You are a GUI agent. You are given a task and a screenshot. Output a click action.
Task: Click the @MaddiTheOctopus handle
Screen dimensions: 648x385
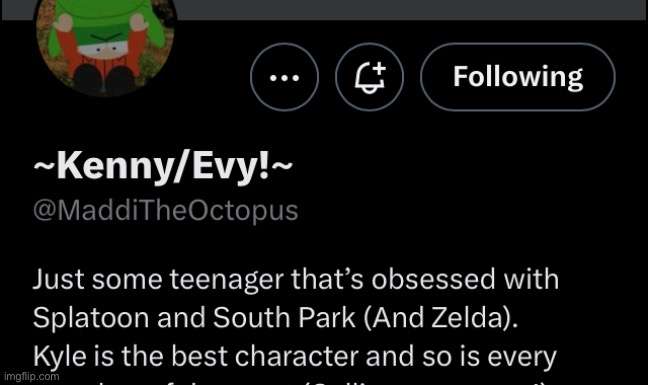165,211
